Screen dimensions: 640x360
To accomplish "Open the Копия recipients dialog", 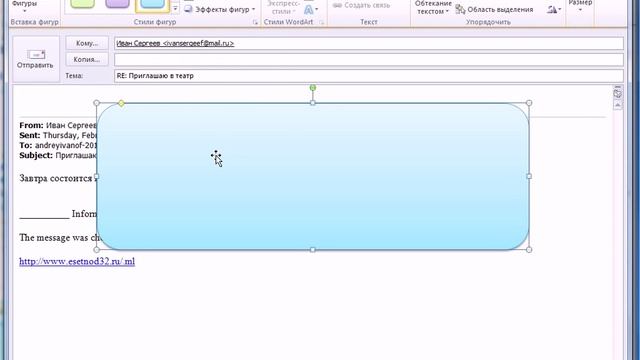I will (87, 60).
